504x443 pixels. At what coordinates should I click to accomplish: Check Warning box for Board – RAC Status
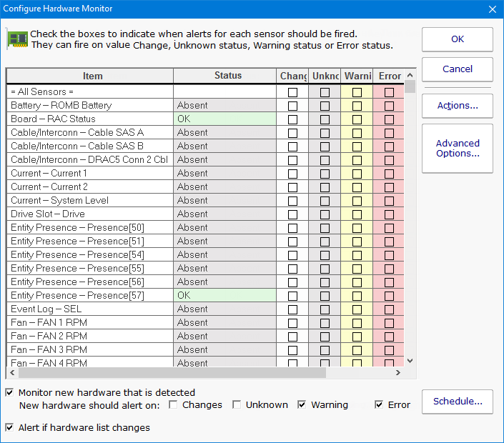(357, 119)
